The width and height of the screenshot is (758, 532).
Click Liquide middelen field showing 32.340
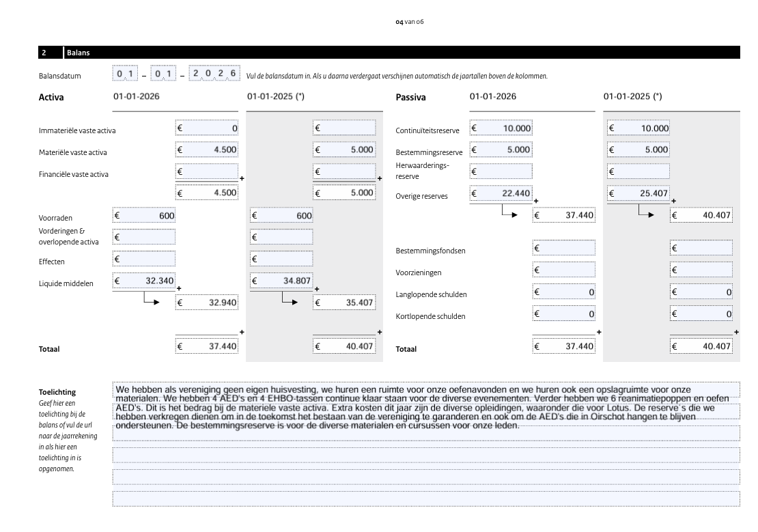[144, 281]
